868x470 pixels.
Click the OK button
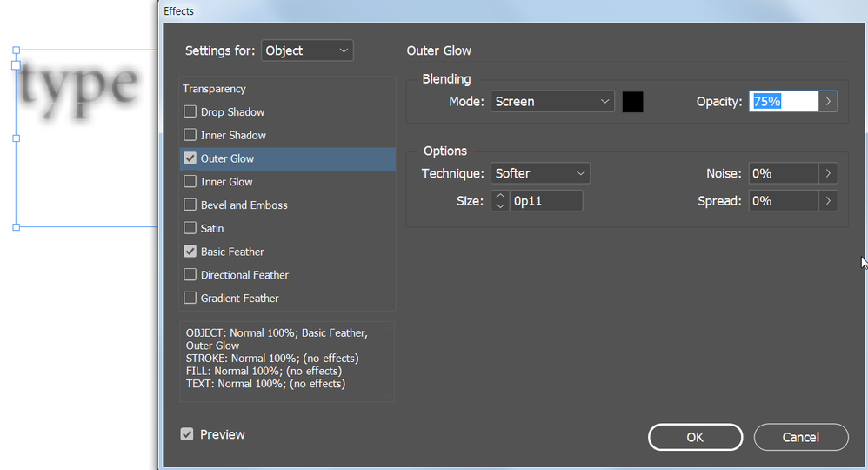695,437
